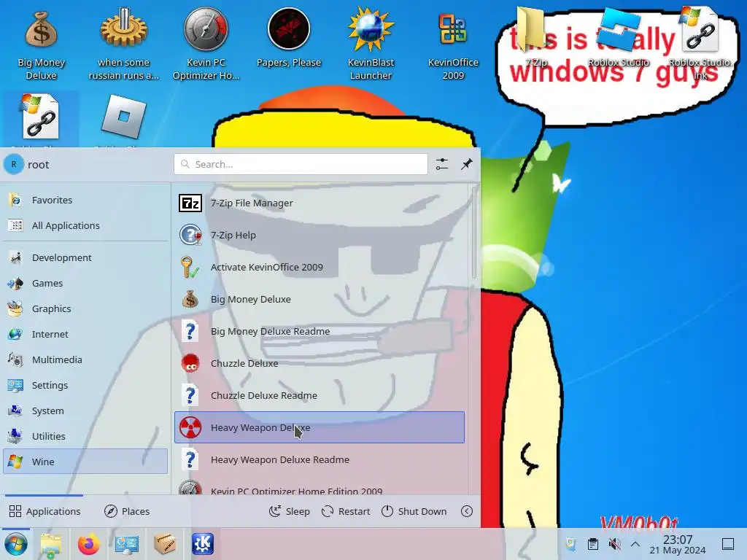Click the Restart button
The width and height of the screenshot is (747, 560).
(x=346, y=511)
